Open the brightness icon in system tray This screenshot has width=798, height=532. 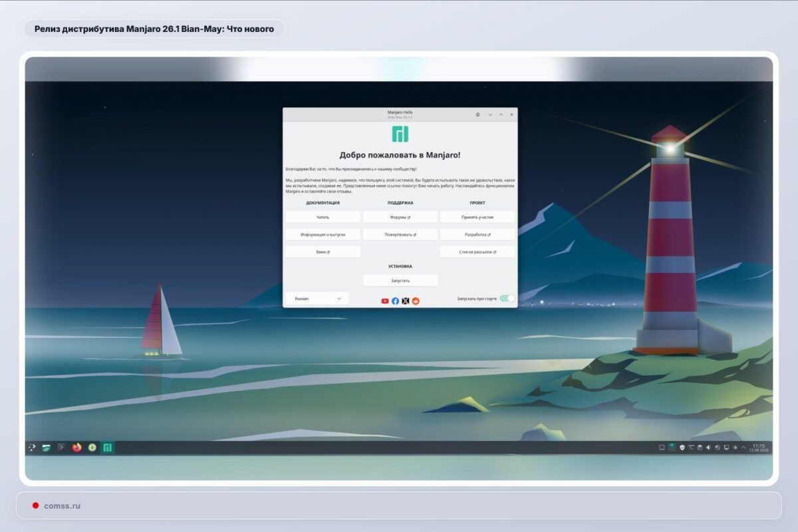point(735,448)
